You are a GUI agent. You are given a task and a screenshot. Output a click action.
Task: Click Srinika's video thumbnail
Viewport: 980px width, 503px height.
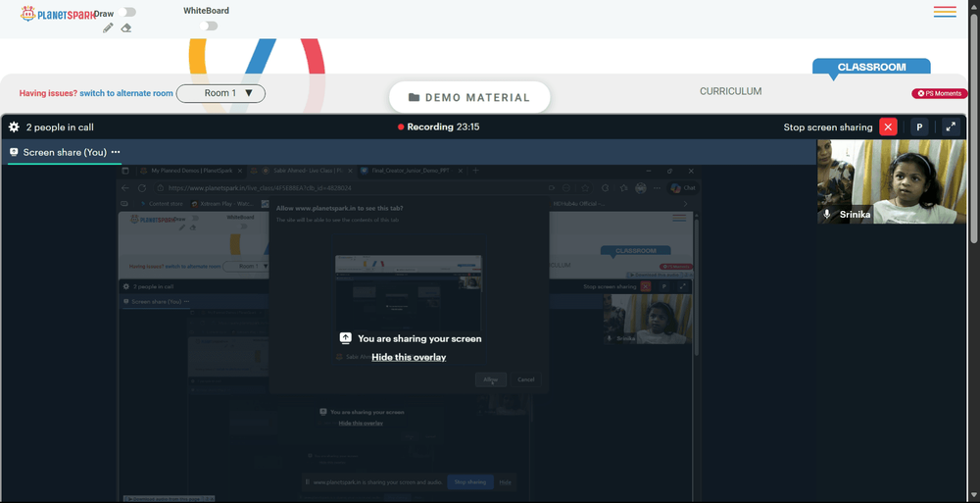pyautogui.click(x=891, y=181)
